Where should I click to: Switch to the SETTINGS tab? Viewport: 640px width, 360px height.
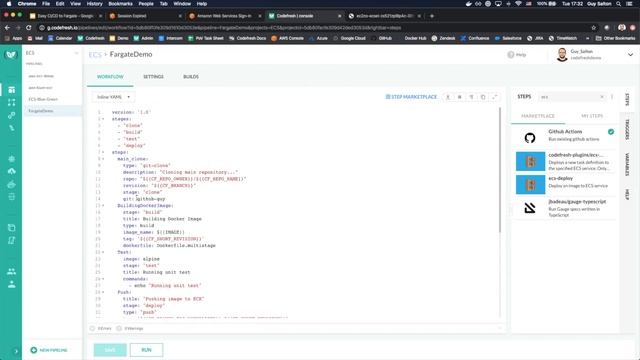pos(153,77)
